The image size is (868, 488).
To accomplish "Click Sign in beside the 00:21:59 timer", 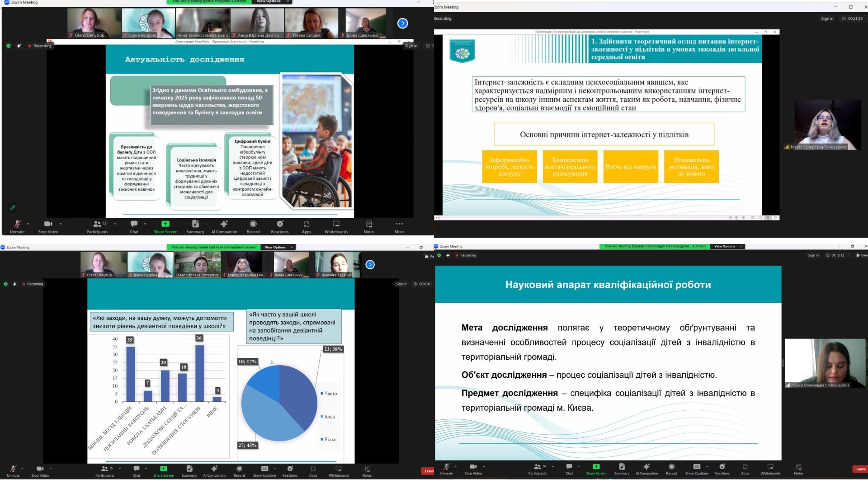I will (x=827, y=19).
